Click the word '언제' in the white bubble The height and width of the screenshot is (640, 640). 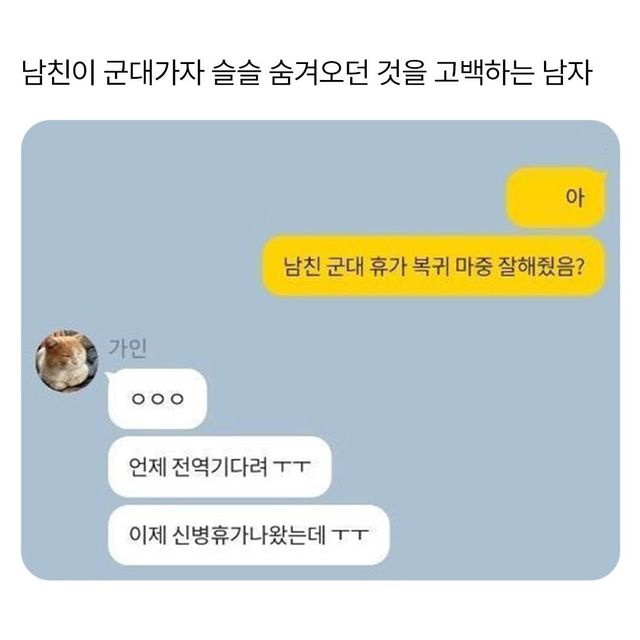pos(147,467)
